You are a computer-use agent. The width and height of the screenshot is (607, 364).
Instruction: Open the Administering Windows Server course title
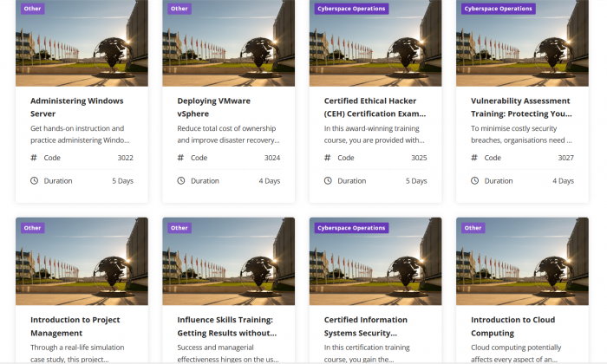coord(76,107)
